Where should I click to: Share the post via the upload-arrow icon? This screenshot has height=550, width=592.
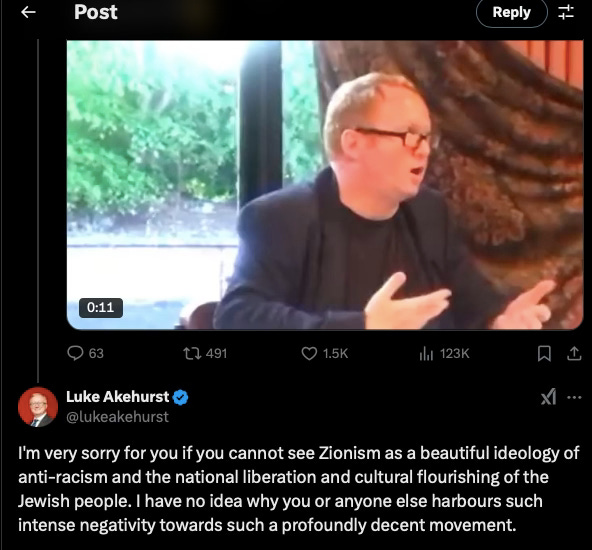click(574, 354)
